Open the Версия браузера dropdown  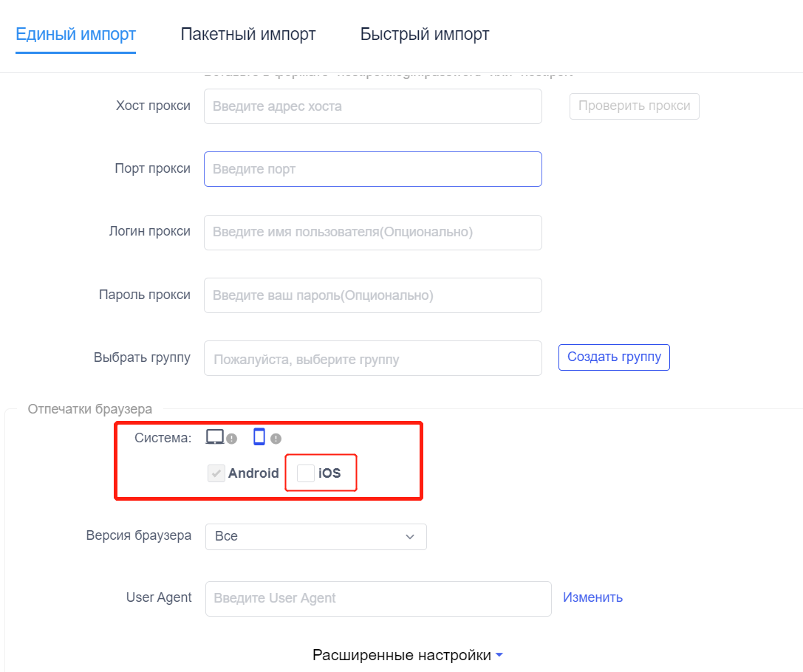[x=315, y=537]
